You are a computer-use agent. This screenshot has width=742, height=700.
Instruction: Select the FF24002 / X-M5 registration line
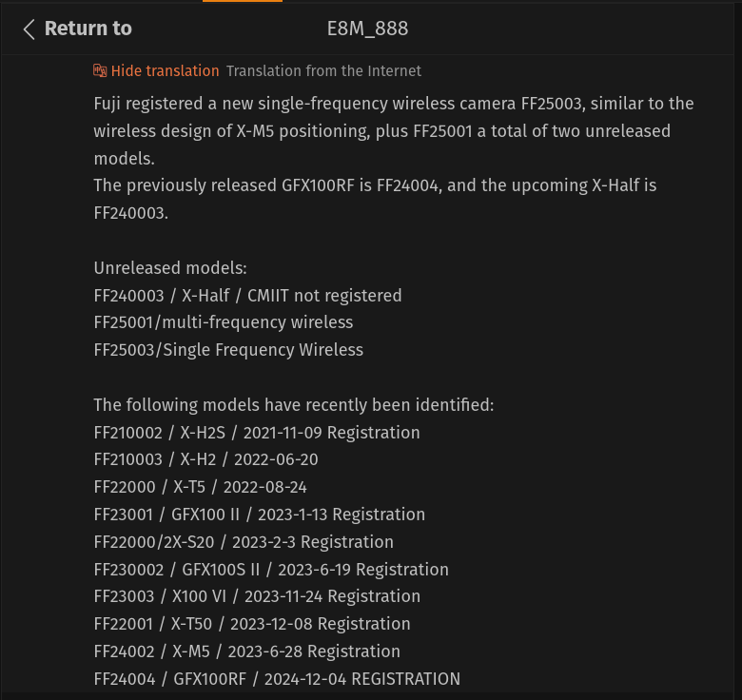(247, 651)
